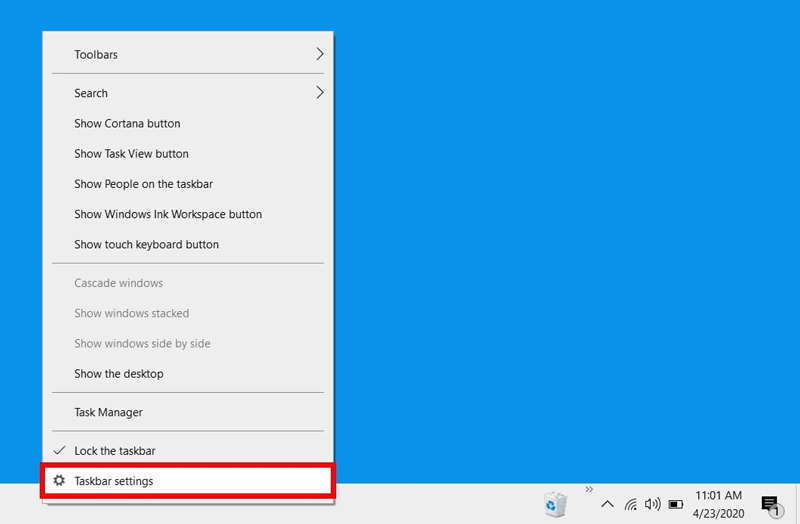Click Cascade windows entry
800x524 pixels.
[188, 283]
